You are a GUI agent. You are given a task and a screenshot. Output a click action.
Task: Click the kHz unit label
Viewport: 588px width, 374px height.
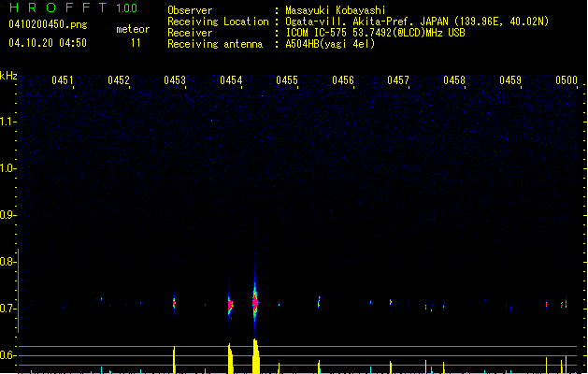[x=8, y=75]
